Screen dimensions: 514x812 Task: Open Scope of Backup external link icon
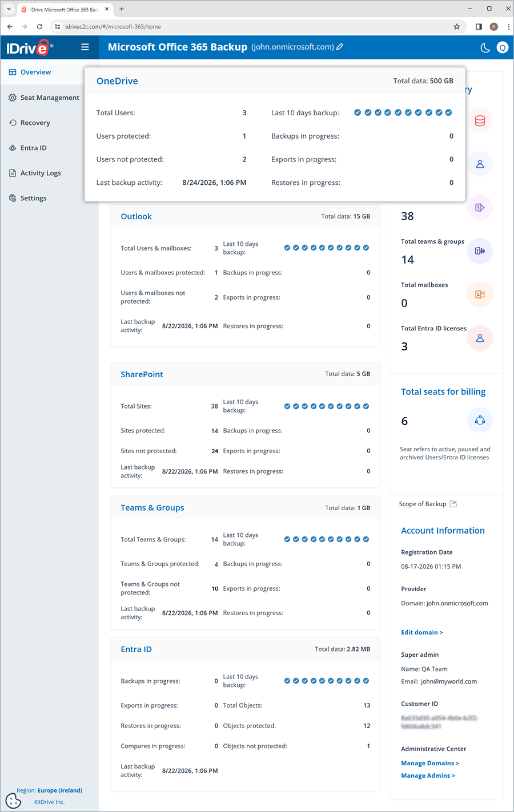[x=453, y=504]
